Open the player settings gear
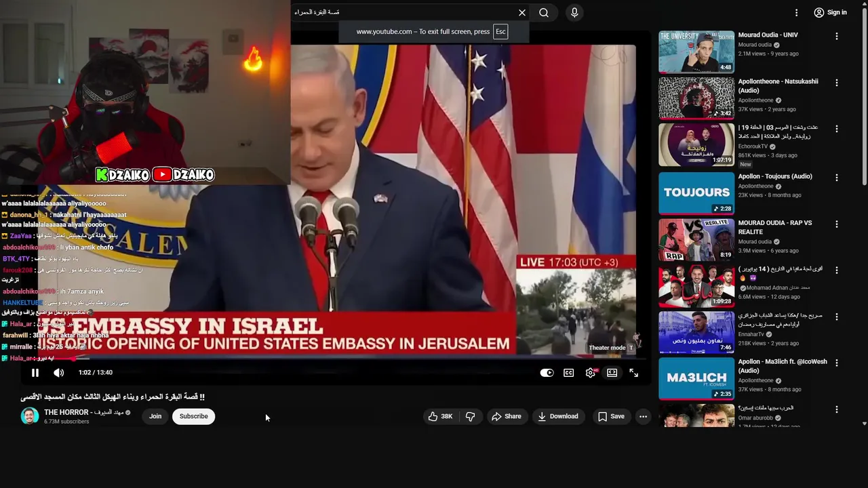 [x=591, y=373]
